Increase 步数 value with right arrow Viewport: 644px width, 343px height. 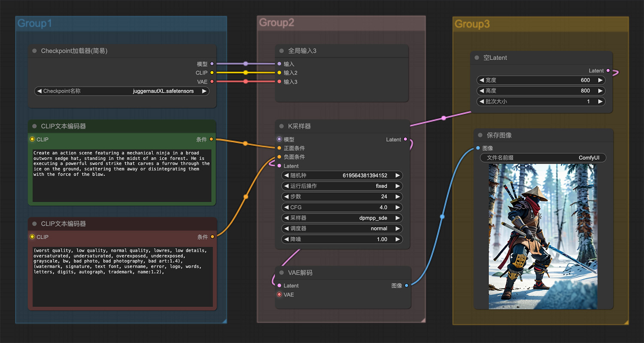point(398,197)
